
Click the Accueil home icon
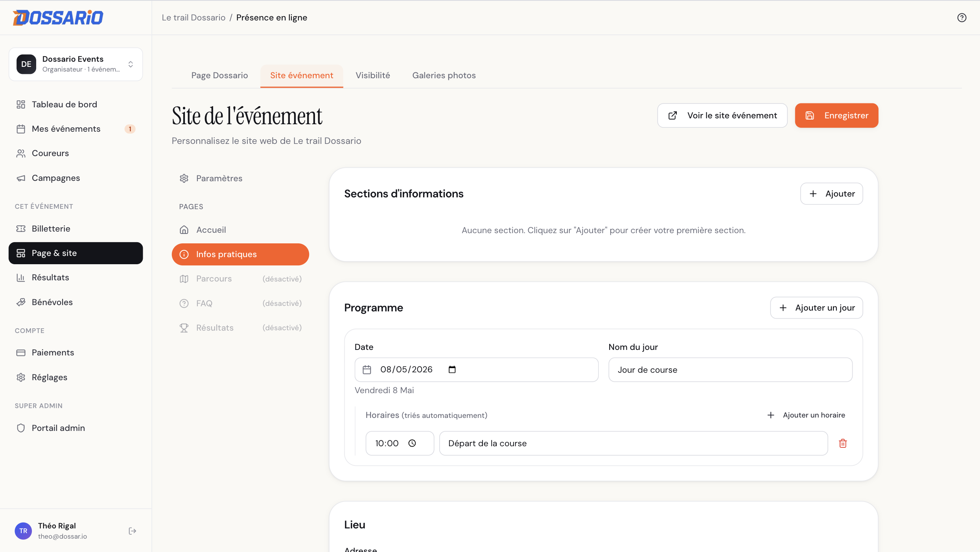click(184, 230)
